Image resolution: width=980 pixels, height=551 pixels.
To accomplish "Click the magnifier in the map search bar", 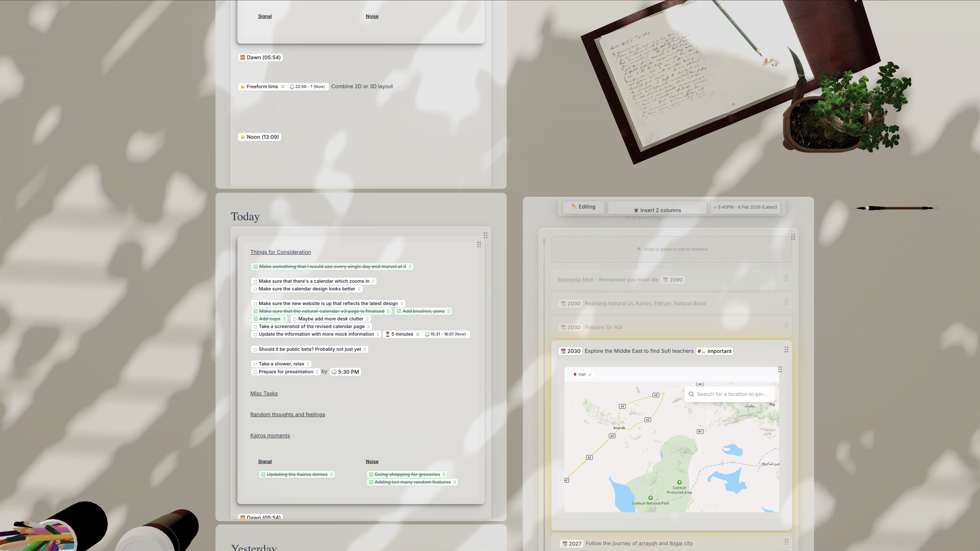I will click(691, 394).
